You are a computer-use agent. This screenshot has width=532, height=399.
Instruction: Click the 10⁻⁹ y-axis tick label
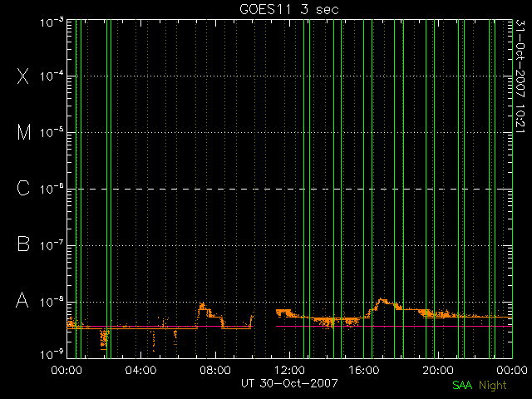tap(52, 355)
